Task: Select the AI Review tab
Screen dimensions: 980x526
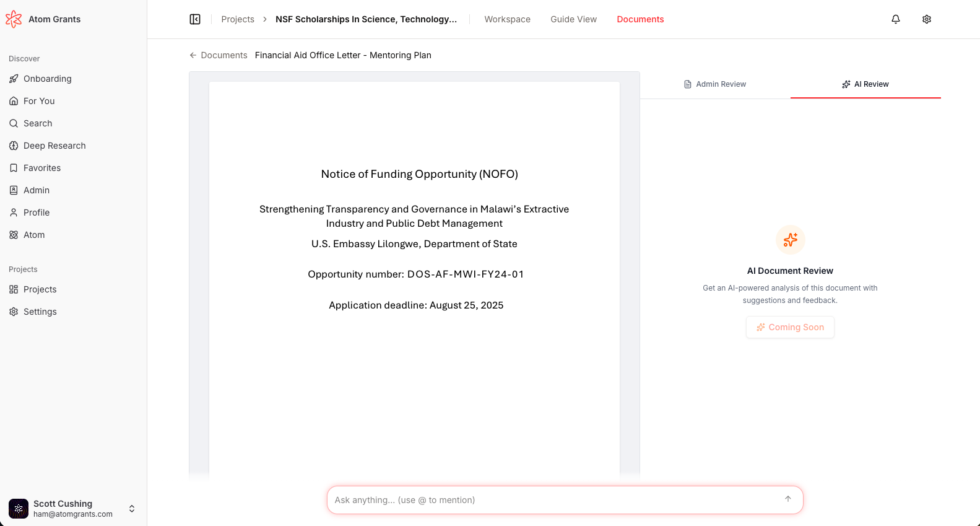Action: (865, 84)
